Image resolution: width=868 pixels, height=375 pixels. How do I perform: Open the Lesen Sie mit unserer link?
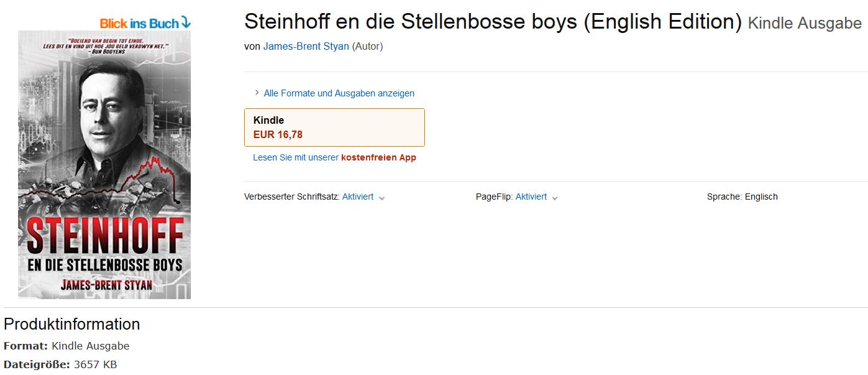point(296,158)
